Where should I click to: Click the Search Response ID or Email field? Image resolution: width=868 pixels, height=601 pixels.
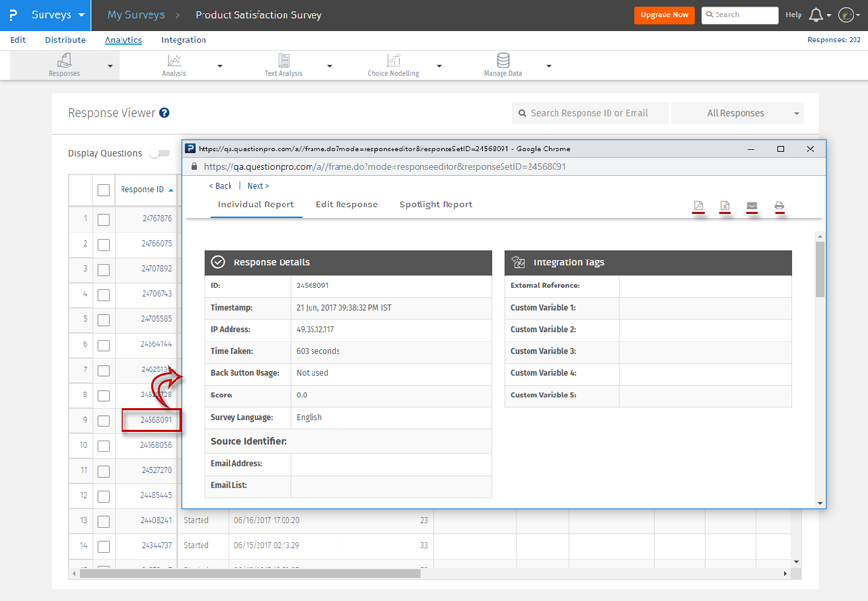pos(590,113)
